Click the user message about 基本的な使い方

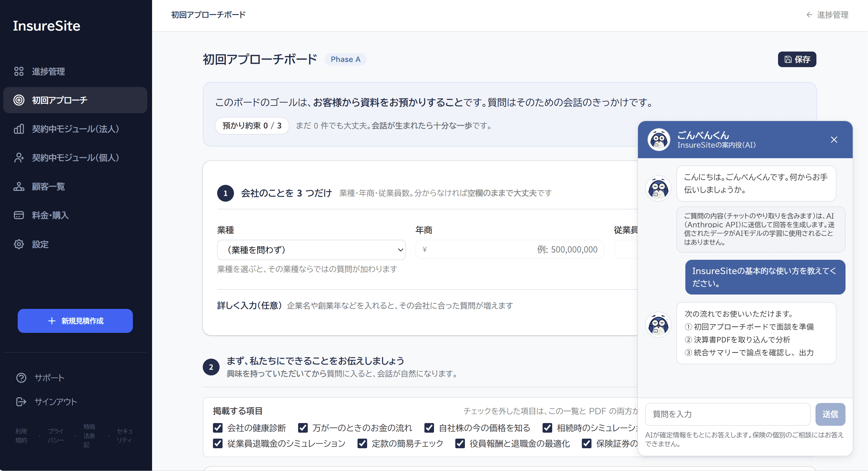(765, 277)
